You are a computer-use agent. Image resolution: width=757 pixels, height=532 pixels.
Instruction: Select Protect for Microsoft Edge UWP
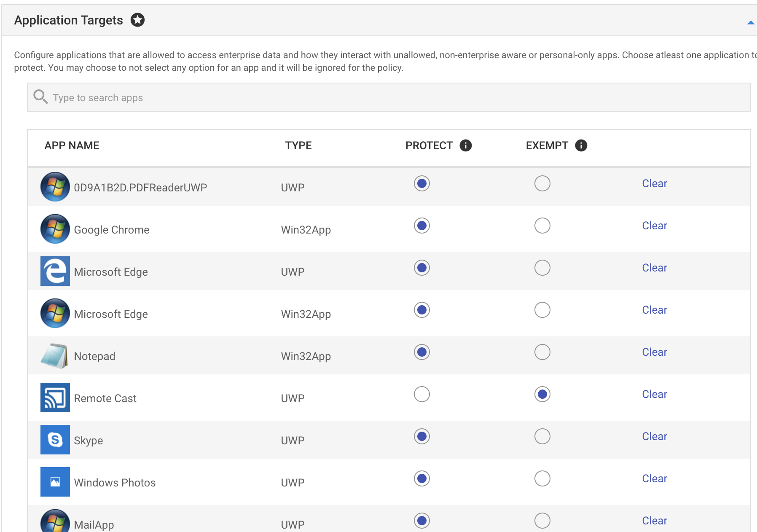421,268
